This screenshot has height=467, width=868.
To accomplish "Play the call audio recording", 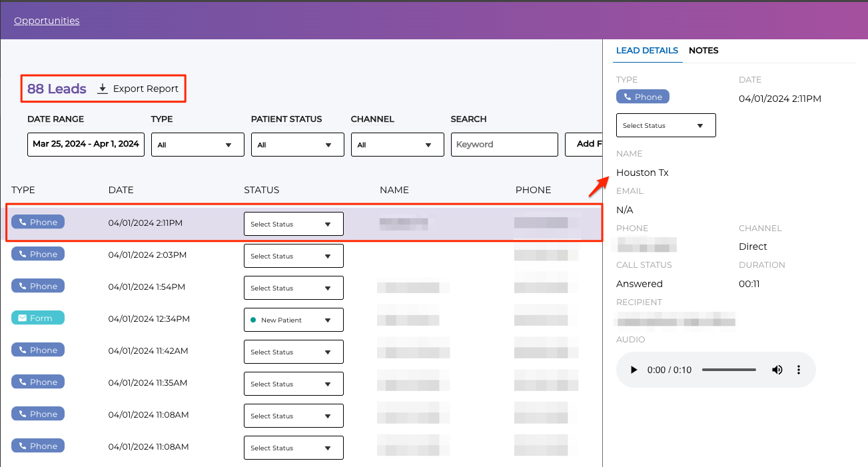I will (x=634, y=370).
